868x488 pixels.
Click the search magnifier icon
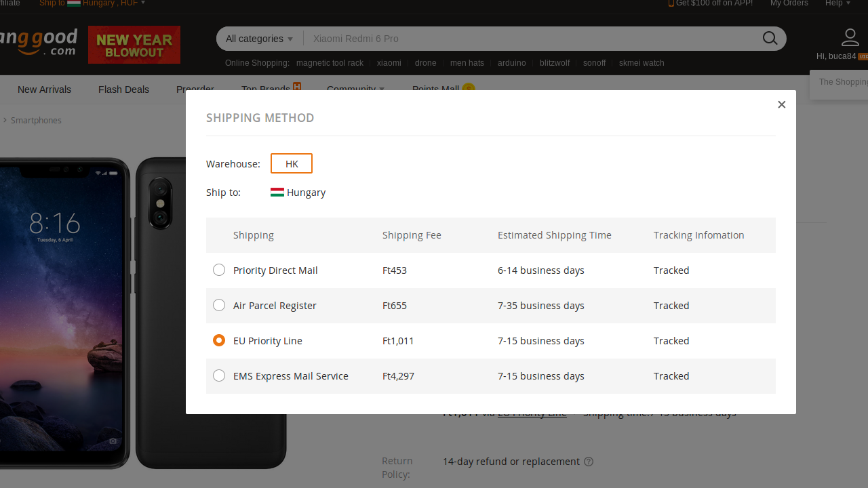pyautogui.click(x=770, y=39)
